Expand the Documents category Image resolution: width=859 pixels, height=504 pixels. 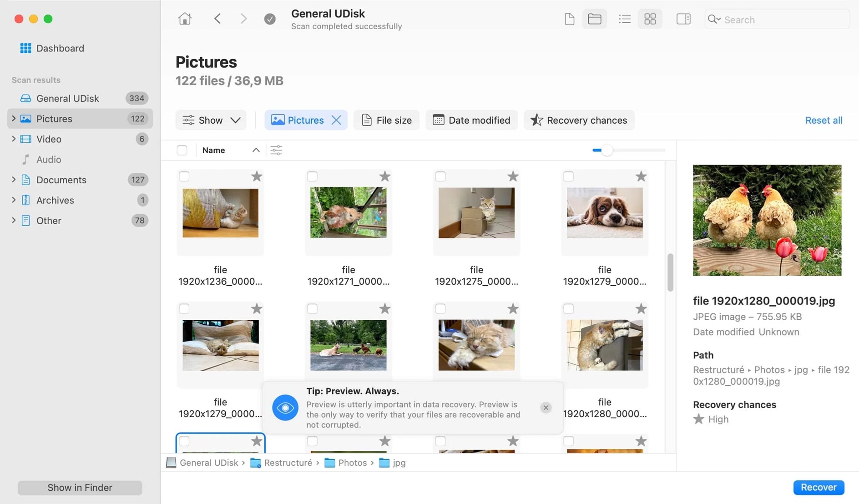(13, 180)
